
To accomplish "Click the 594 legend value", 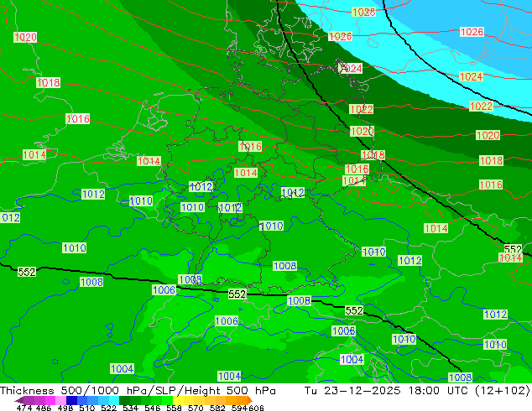I will (x=239, y=408).
